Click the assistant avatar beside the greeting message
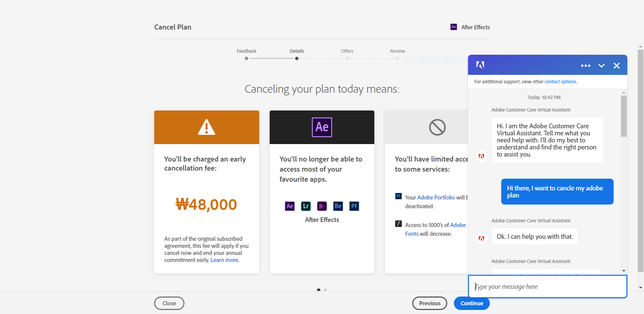This screenshot has width=644, height=314. pos(481,156)
